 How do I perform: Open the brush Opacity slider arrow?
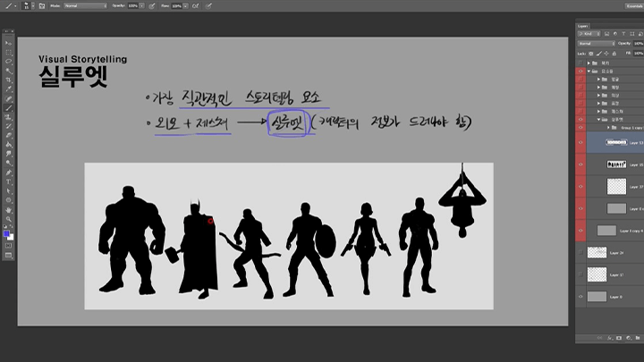pyautogui.click(x=141, y=6)
